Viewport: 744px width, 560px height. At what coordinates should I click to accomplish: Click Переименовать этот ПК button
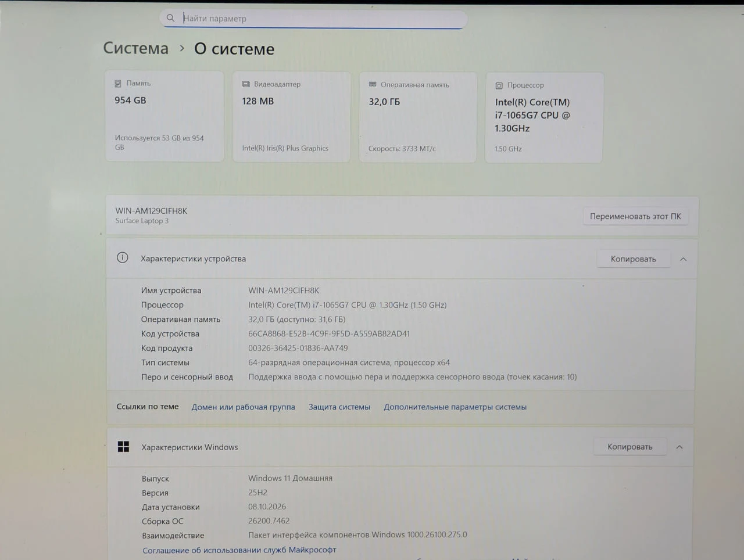635,216
